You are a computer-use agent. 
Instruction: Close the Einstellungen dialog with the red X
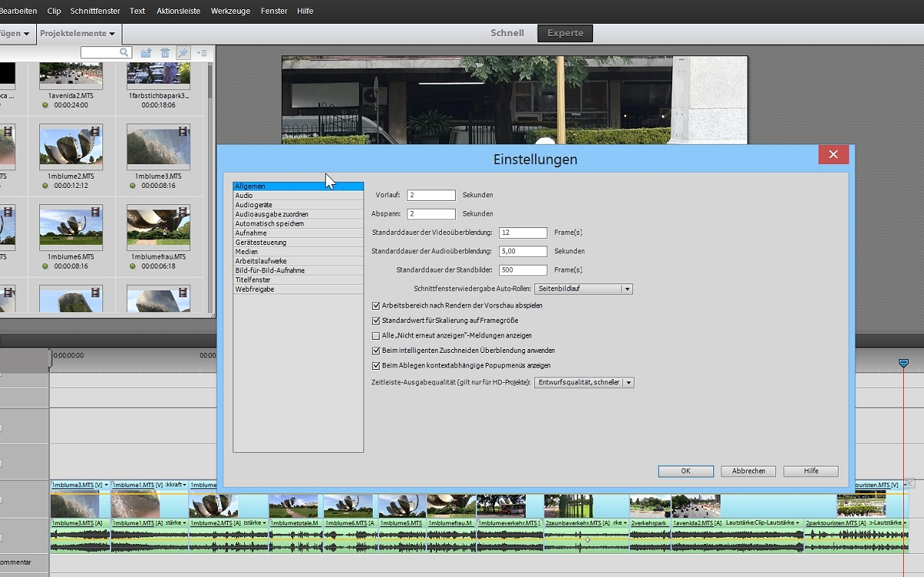click(x=833, y=155)
